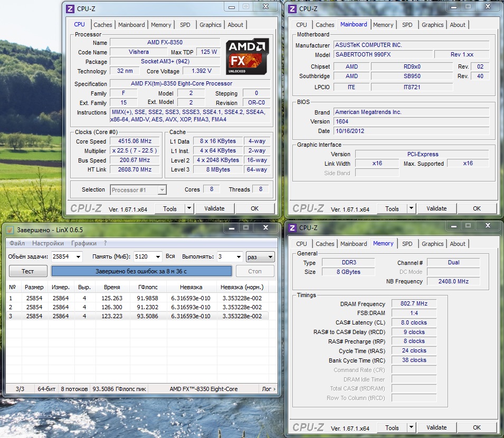Click the Tools button in the Mainboard window

pyautogui.click(x=392, y=208)
